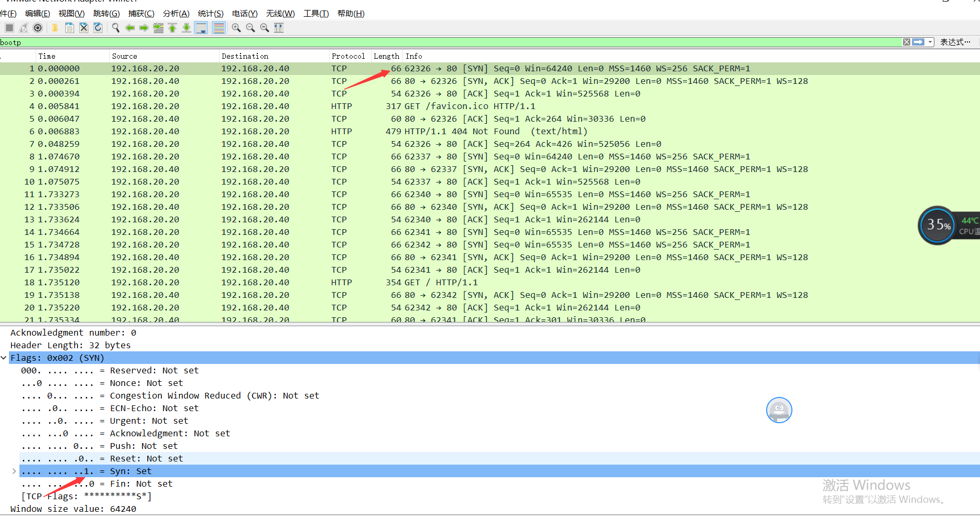Image resolution: width=980 pixels, height=516 pixels.
Task: Open the 视图(V) menu
Action: pos(71,14)
